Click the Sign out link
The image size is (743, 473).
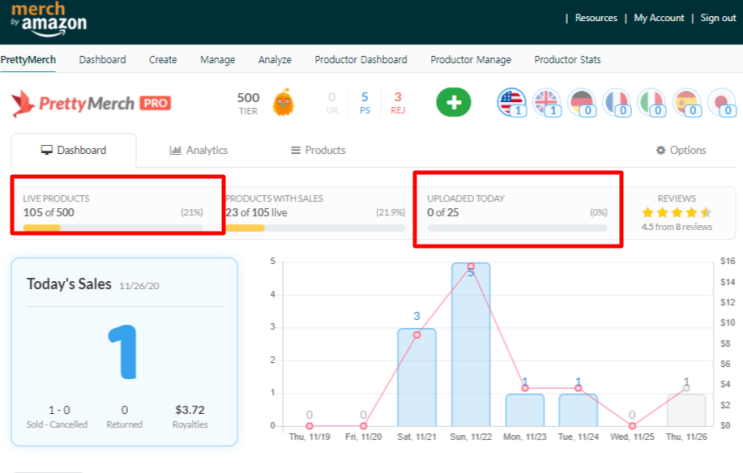coord(718,18)
